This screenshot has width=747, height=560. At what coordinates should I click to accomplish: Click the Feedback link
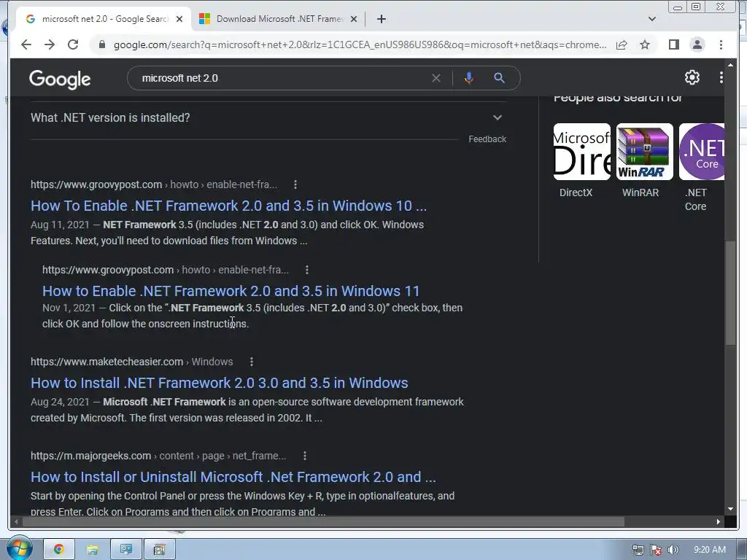[x=487, y=139]
